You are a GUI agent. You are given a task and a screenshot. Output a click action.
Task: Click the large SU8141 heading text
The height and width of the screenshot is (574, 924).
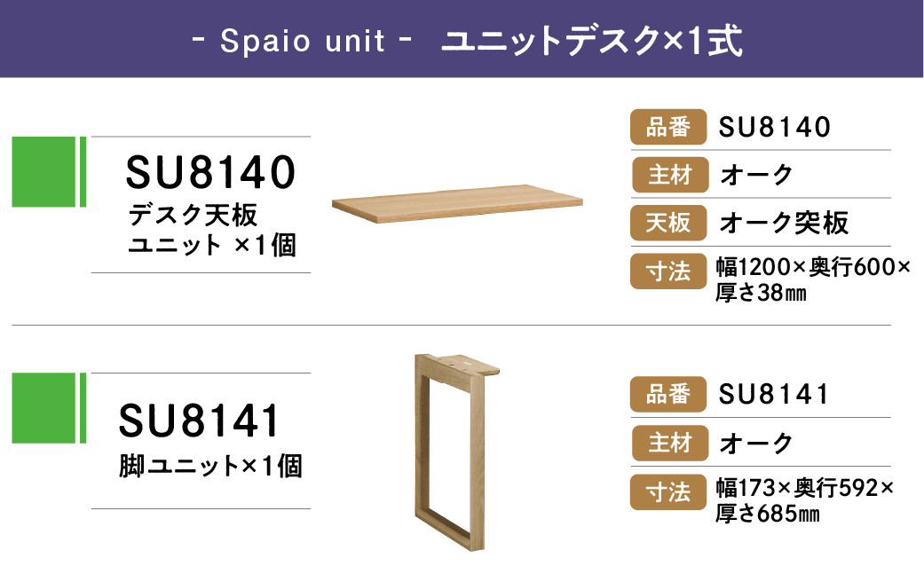(x=199, y=421)
